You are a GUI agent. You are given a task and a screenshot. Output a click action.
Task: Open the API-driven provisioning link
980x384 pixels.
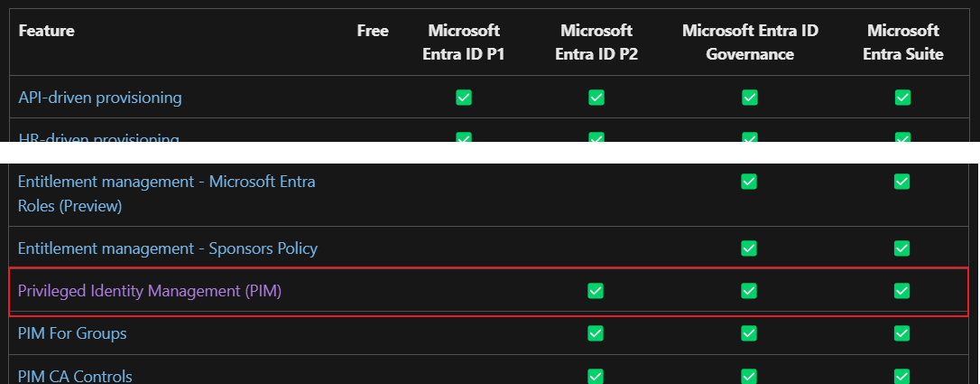(100, 98)
